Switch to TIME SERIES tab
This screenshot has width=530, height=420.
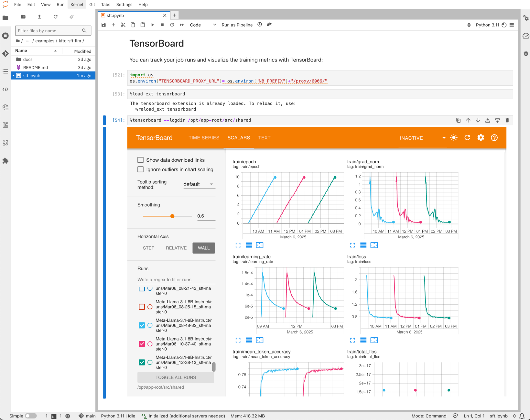point(204,138)
